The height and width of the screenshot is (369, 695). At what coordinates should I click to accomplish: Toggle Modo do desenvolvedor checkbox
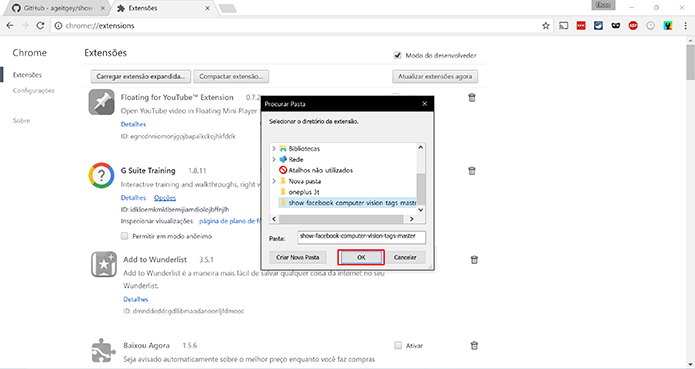point(397,55)
